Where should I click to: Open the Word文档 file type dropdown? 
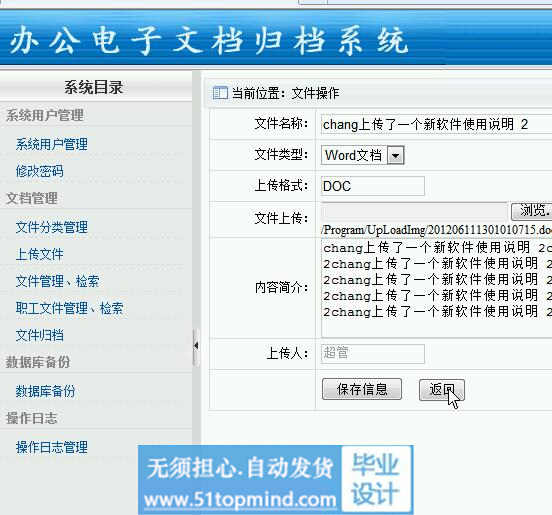(395, 155)
